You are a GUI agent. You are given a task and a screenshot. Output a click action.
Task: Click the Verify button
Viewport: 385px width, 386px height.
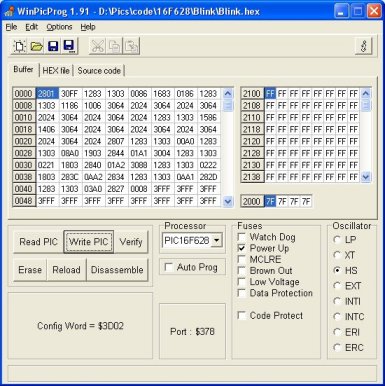[x=131, y=242]
